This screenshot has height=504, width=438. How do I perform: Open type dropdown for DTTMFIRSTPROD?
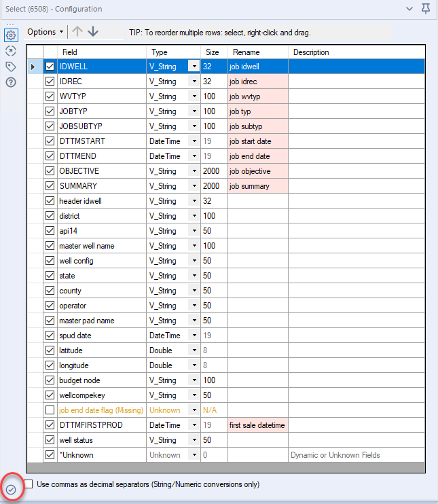(x=194, y=425)
